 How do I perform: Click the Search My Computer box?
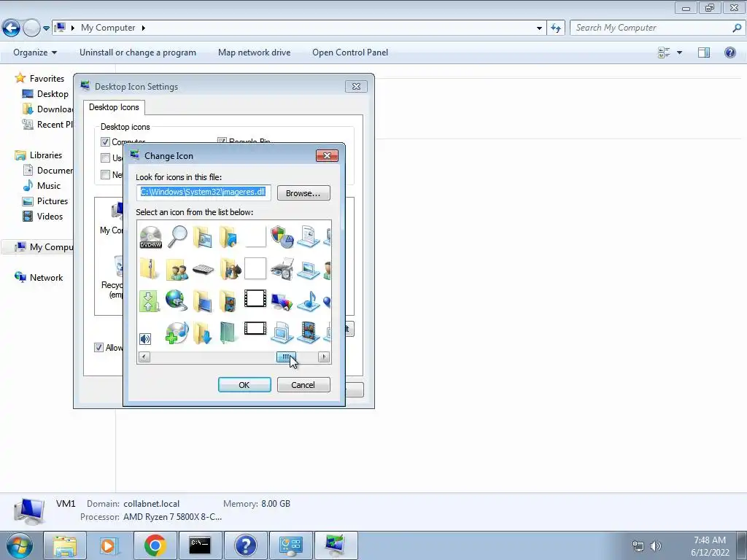pyautogui.click(x=657, y=28)
